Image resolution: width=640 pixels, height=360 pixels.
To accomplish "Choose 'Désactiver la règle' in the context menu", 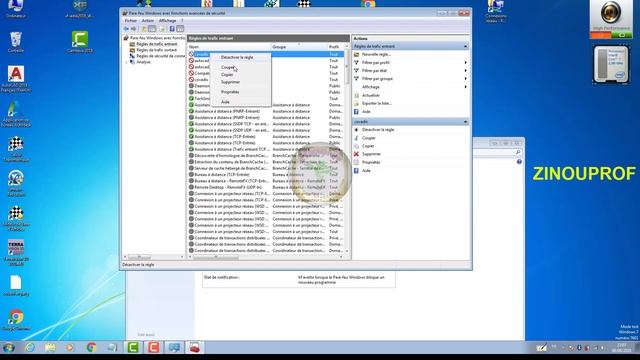I will 237,58.
